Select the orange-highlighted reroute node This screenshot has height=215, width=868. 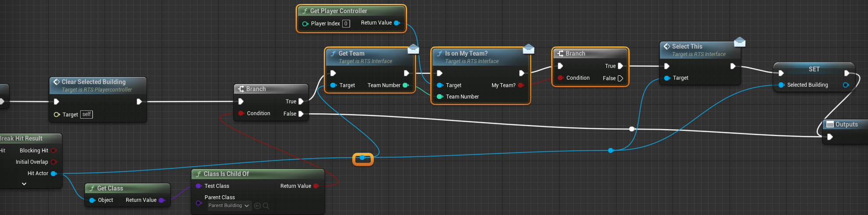coord(362,158)
